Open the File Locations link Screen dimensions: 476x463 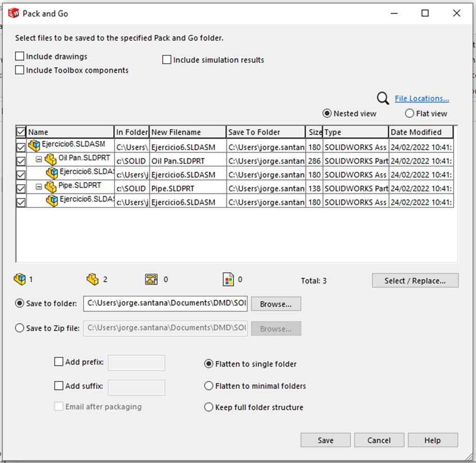[x=422, y=98]
